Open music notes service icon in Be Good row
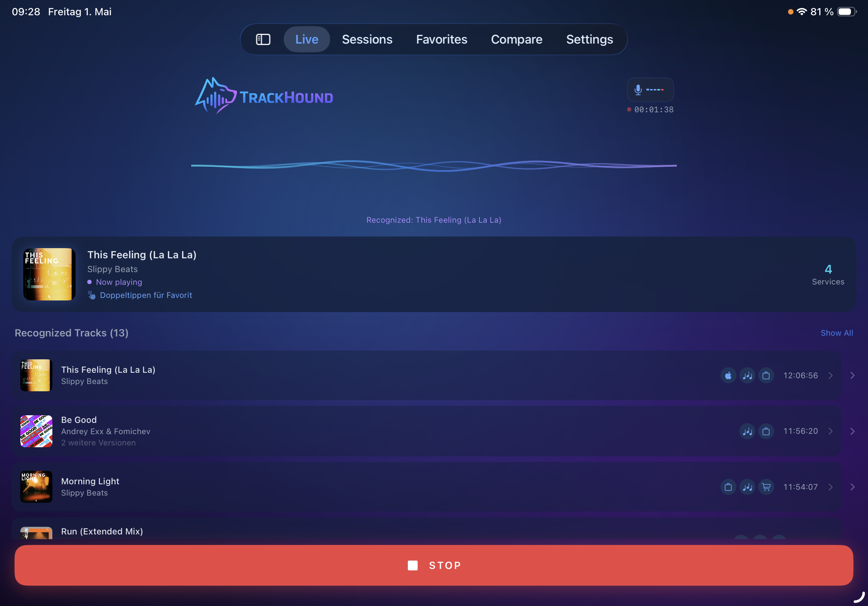 747,431
